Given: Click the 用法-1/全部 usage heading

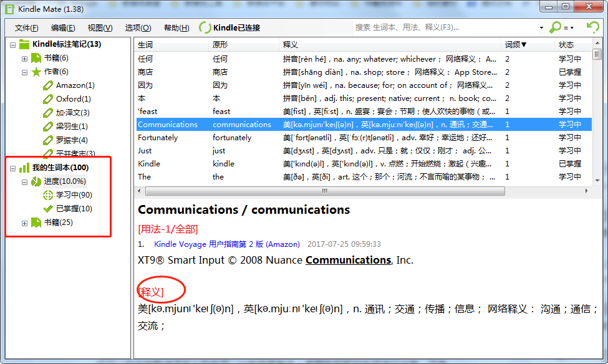Looking at the screenshot, I should tap(168, 229).
